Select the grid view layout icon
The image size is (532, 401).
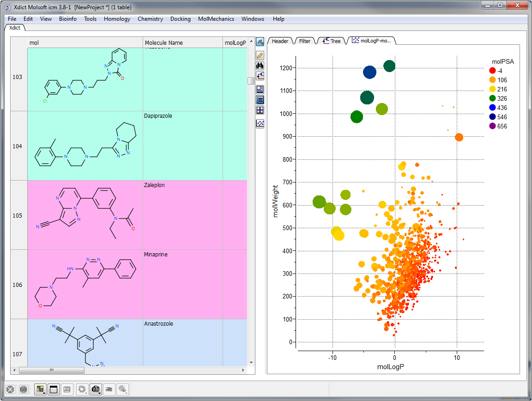click(x=260, y=110)
